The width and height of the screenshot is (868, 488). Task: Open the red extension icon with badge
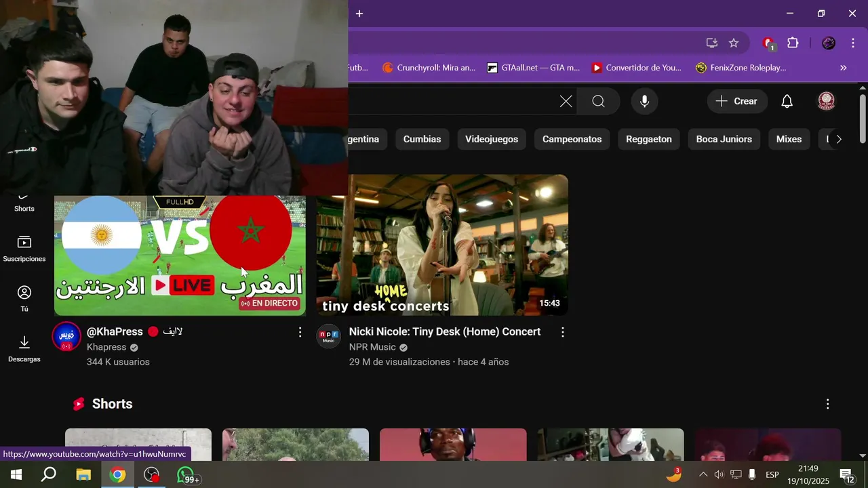[768, 43]
